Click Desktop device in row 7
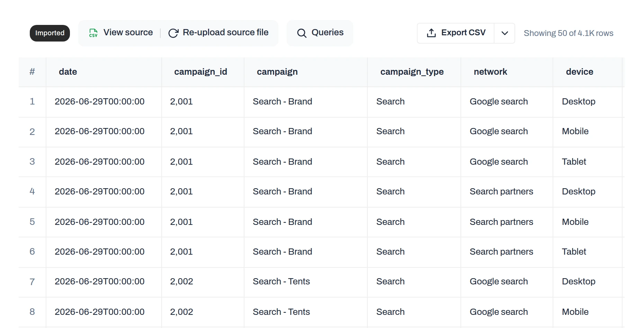Screen dimensions: 644x328 point(579,281)
